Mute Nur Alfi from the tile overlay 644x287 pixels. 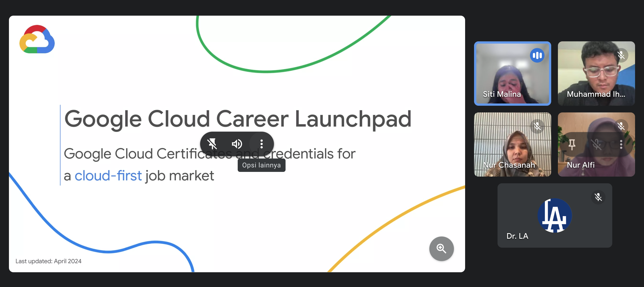tap(596, 144)
